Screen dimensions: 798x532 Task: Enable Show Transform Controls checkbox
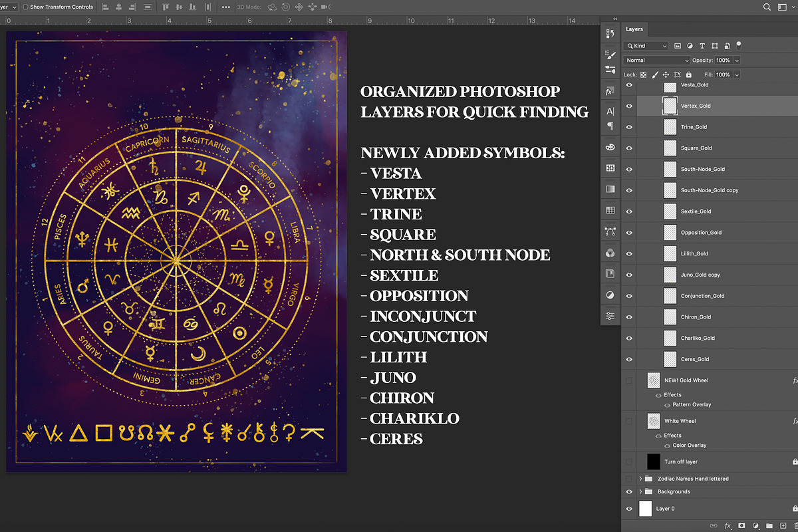[x=25, y=7]
